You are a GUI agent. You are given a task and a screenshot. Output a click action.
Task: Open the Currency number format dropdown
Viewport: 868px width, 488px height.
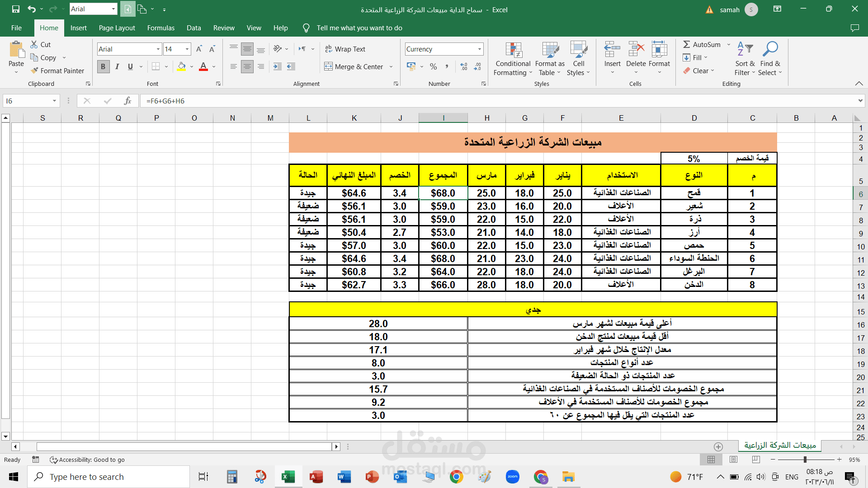pyautogui.click(x=479, y=49)
